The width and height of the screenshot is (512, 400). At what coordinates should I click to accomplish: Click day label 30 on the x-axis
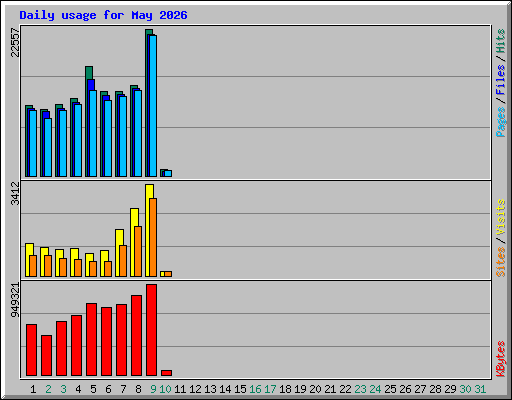[x=465, y=389]
